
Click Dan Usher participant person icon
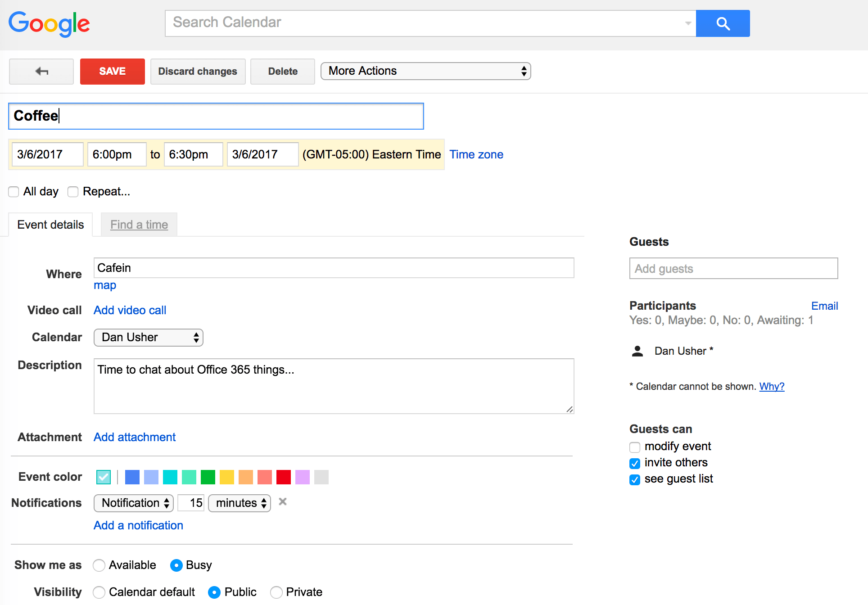point(637,351)
